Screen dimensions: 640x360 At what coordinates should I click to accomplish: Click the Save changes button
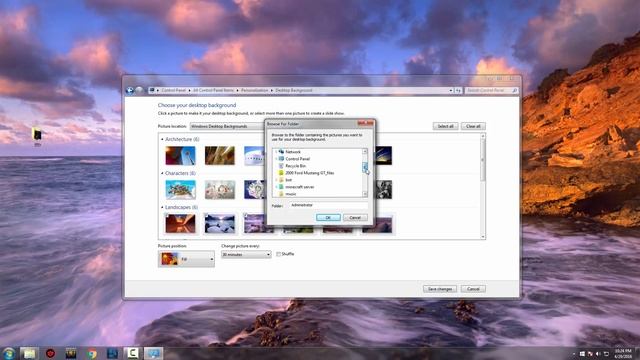point(440,289)
